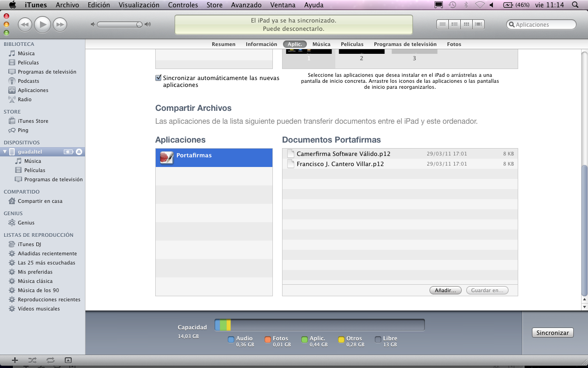The width and height of the screenshot is (588, 368).
Task: Open the Archivo menu
Action: [68, 5]
